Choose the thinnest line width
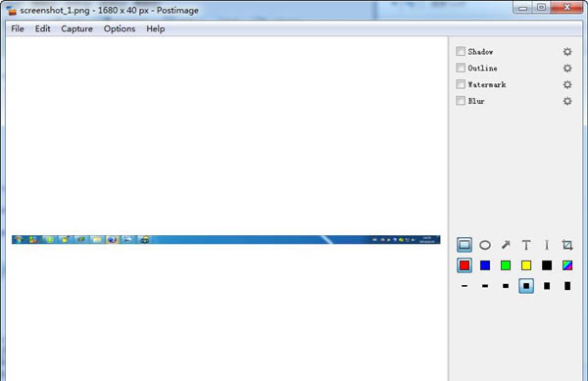Screen dimensions: 588x381 tap(465, 286)
